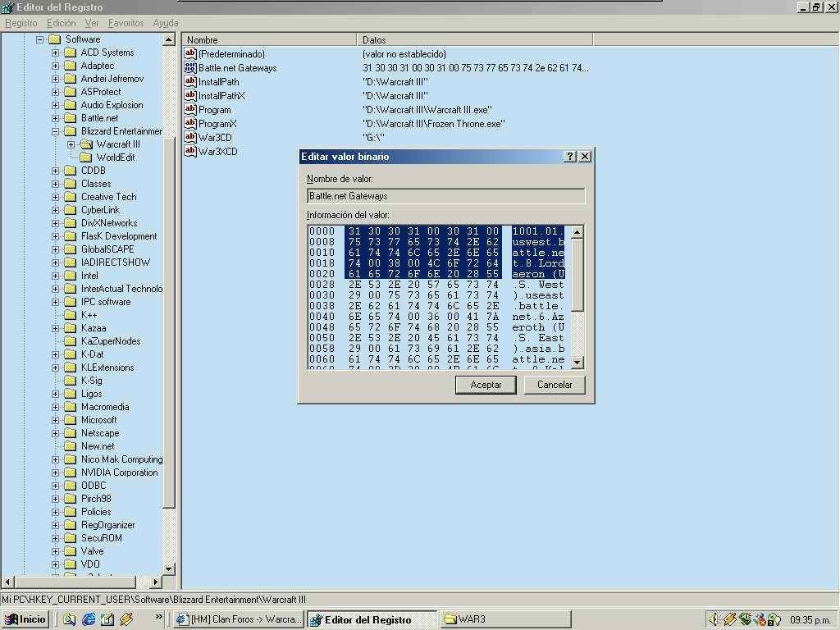
Task: Click the tree pane scroll up arrow
Action: tap(169, 39)
